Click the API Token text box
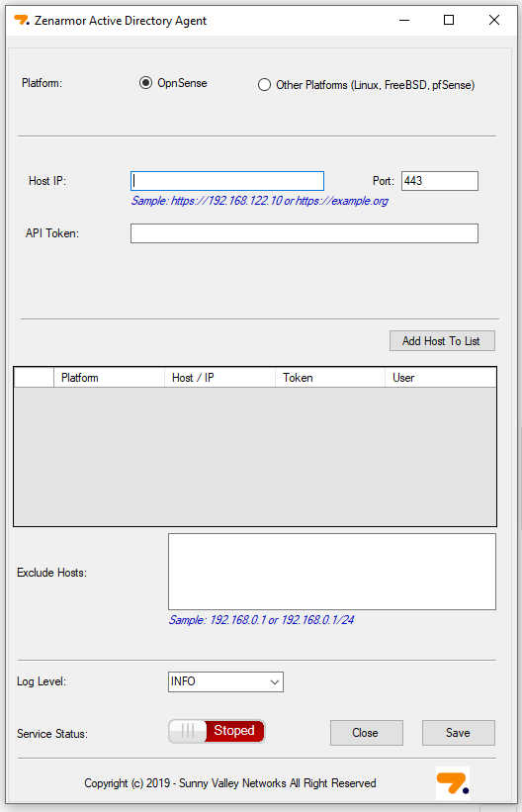 [304, 233]
